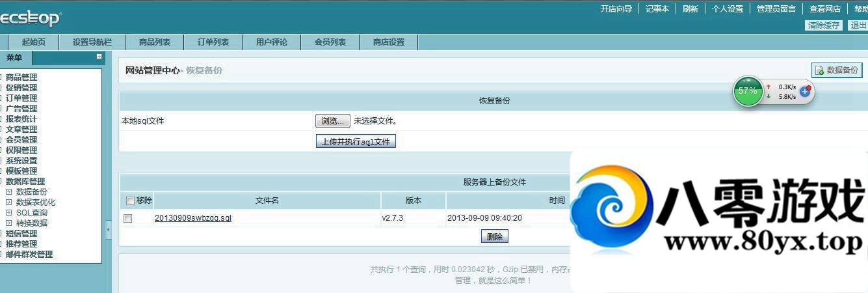Click 清除缓存 in the top bar
Screen dimensions: 868x293
pyautogui.click(x=824, y=25)
